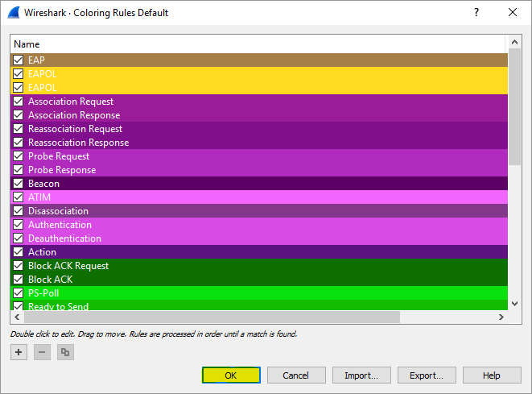Select the Beacon rule row
This screenshot has height=394, width=532.
pyautogui.click(x=259, y=184)
